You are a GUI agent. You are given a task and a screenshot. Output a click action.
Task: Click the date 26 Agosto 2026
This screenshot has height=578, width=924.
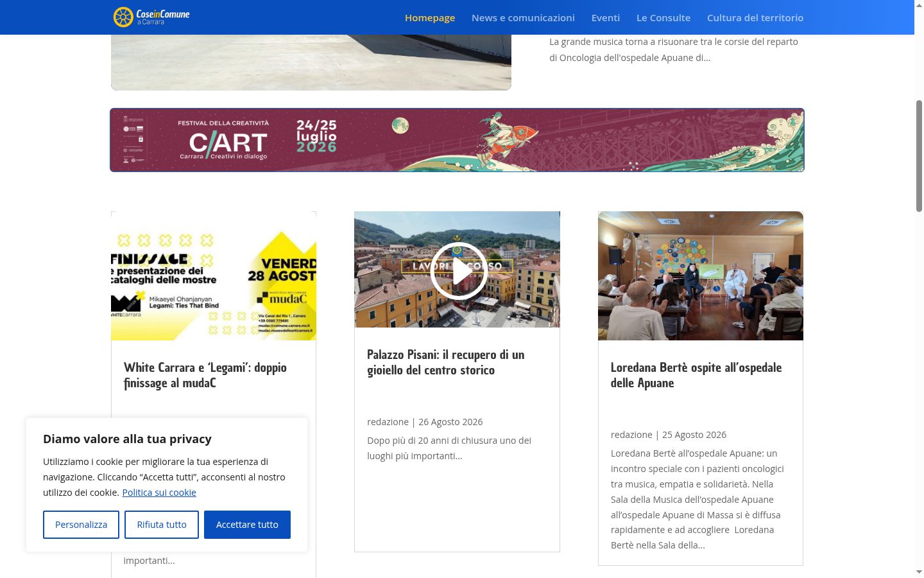tap(450, 422)
